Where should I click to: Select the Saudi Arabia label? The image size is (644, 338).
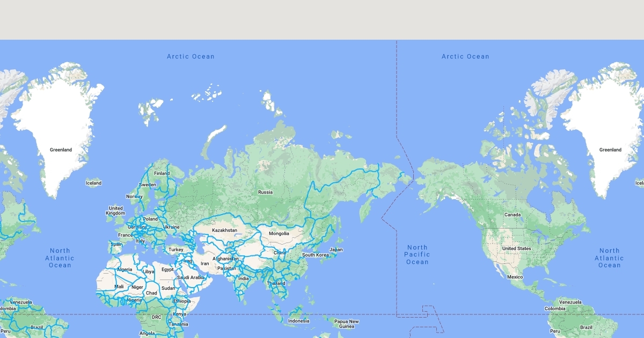[x=191, y=277]
